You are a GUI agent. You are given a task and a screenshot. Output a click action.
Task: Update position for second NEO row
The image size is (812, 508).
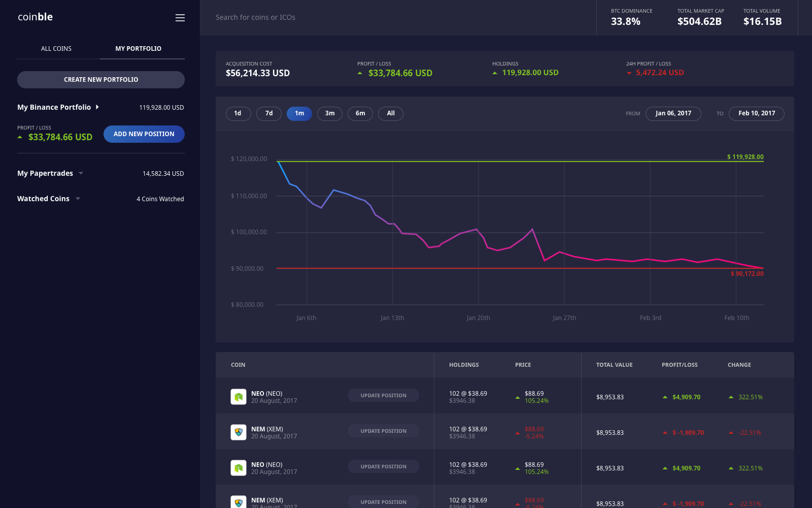point(384,466)
